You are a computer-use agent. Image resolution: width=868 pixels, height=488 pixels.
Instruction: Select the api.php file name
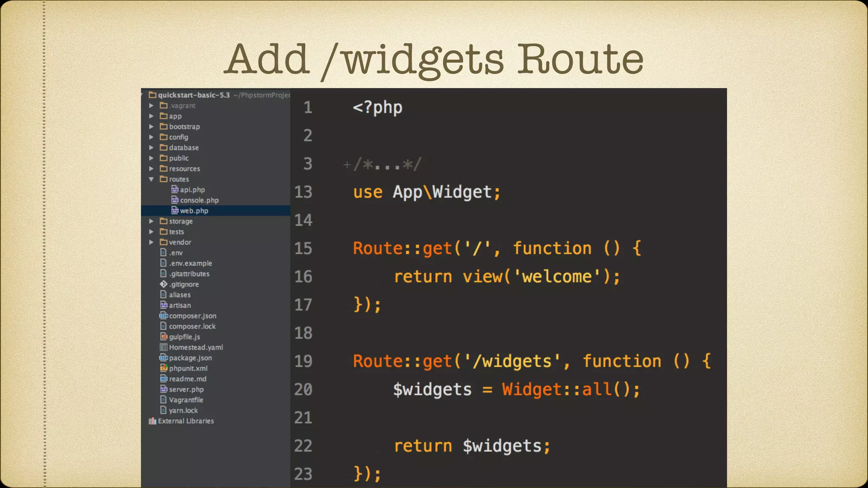(192, 190)
